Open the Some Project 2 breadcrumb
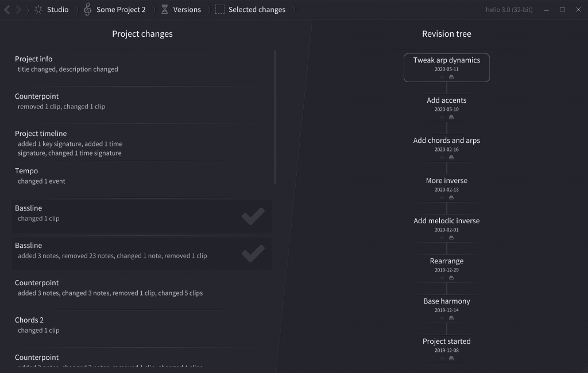The height and width of the screenshot is (373, 588). [121, 10]
